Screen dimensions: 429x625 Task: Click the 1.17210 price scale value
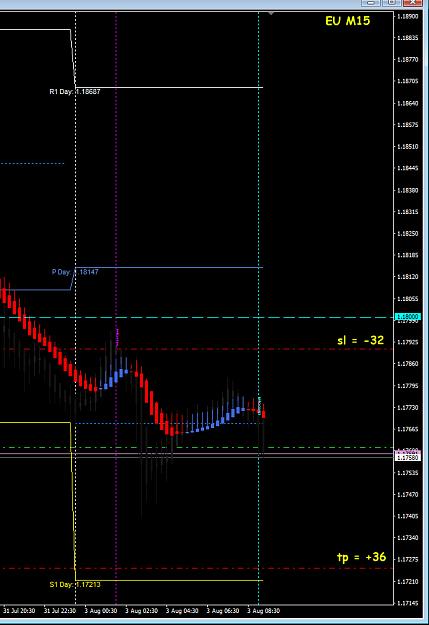click(408, 581)
